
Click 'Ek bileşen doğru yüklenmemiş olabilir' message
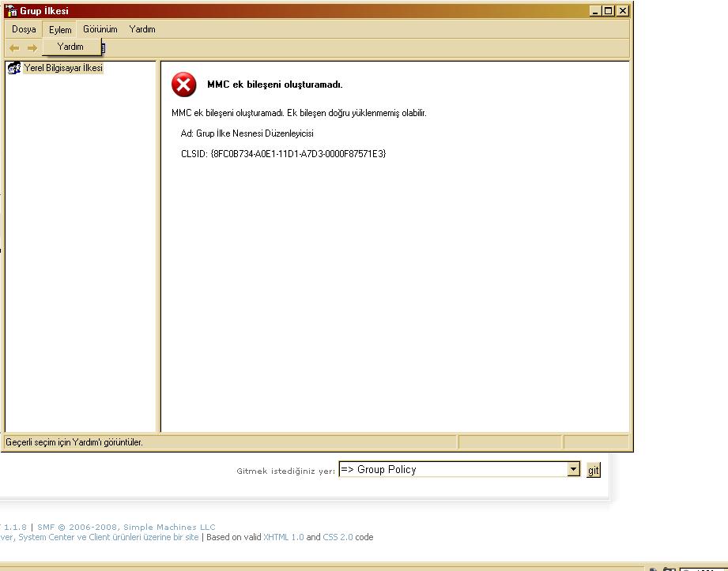[x=356, y=113]
